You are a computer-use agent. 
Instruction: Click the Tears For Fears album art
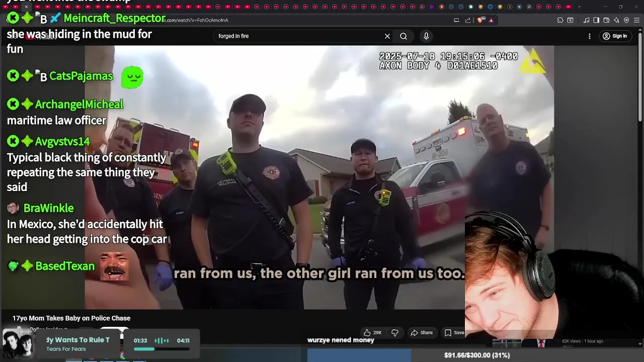18,343
